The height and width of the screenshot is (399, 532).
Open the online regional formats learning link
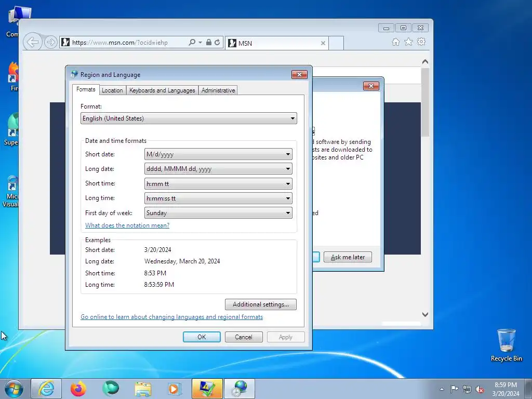click(x=171, y=317)
